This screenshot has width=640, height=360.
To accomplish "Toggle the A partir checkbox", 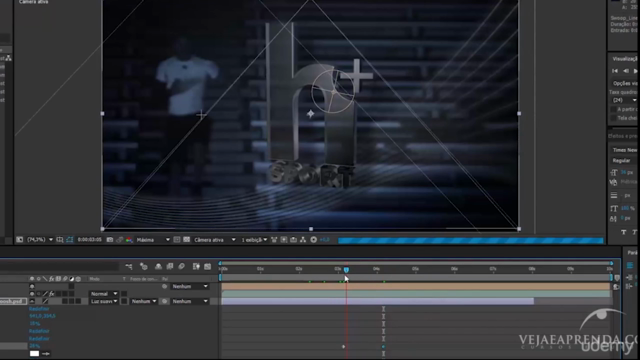I will [613, 109].
